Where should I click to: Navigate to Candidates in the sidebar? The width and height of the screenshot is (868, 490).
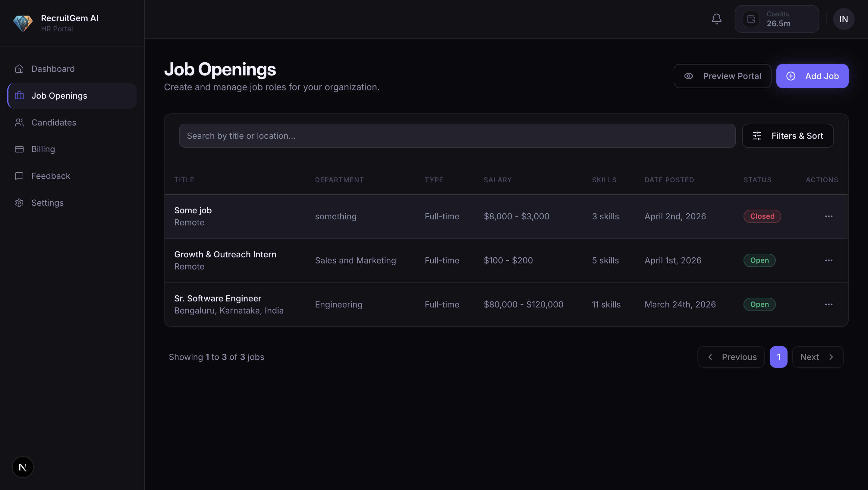[54, 122]
